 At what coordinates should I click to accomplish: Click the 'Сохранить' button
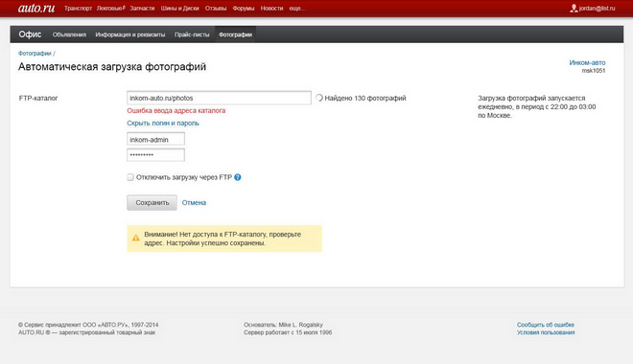152,203
